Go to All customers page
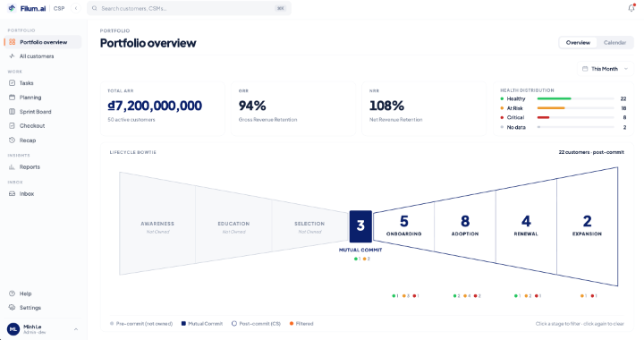The width and height of the screenshot is (644, 340). click(x=43, y=56)
